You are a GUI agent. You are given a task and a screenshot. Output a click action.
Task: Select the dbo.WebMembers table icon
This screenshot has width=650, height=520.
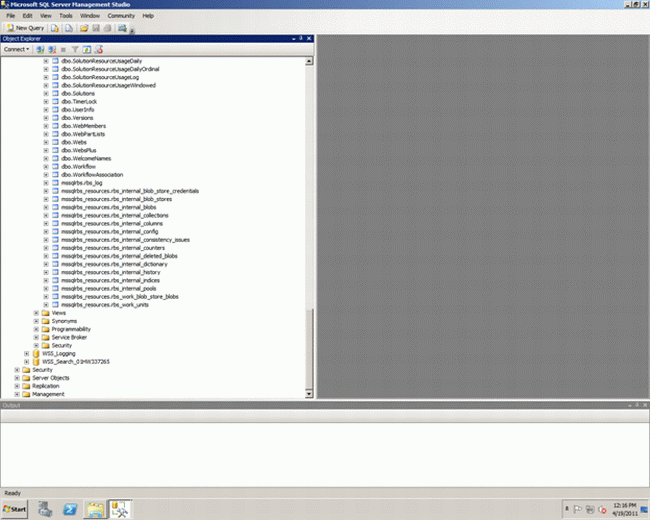click(55, 126)
